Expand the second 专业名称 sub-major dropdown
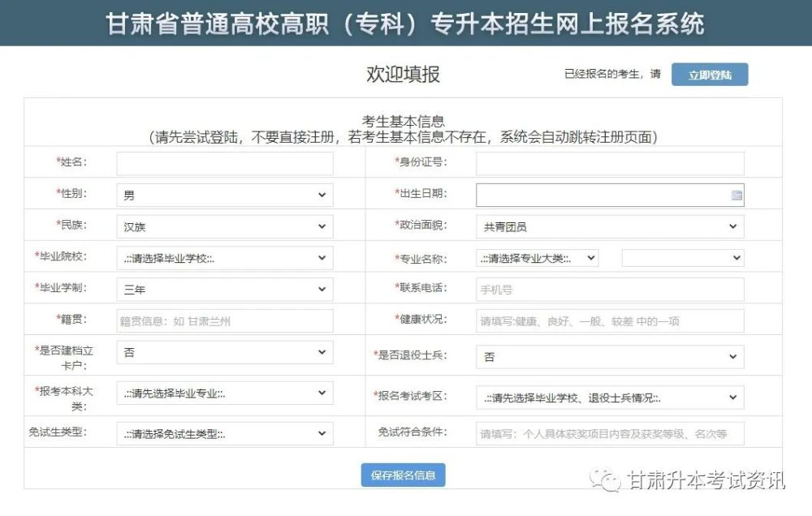 pos(682,258)
